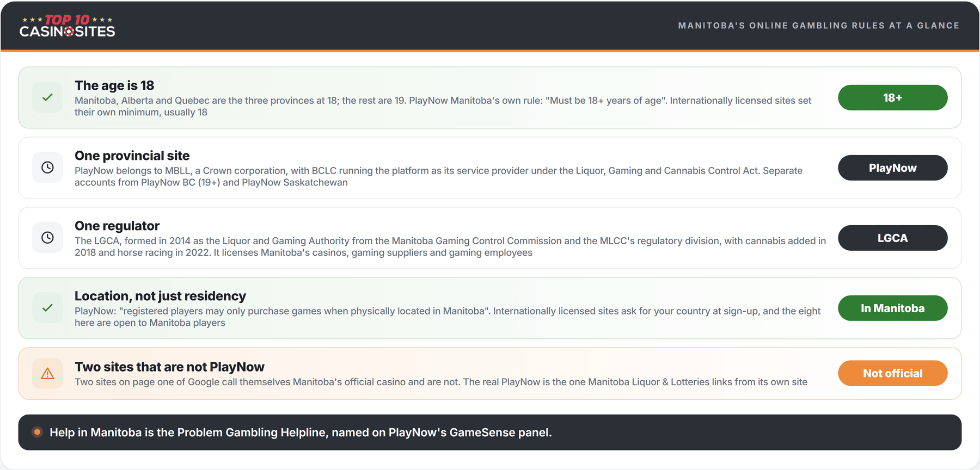Screen dimensions: 980x470
Task: Click the clock icon beside 'One provincial site'
Action: click(47, 168)
